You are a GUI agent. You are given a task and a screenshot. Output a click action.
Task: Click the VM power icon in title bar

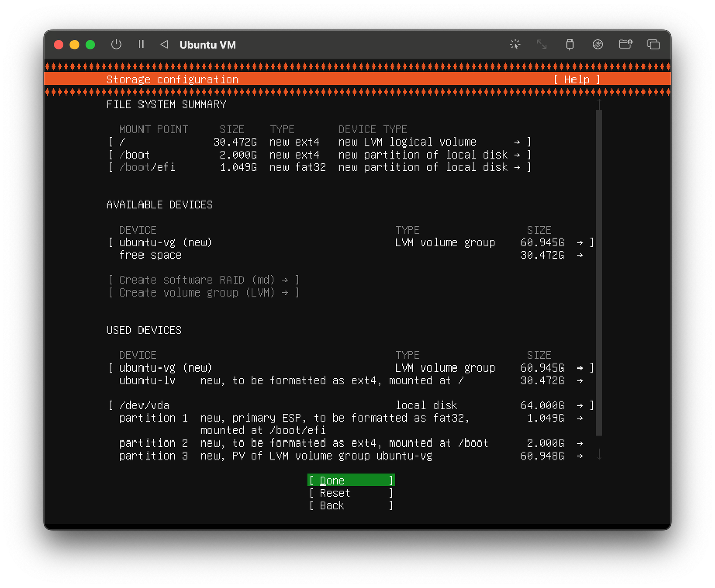tap(116, 44)
